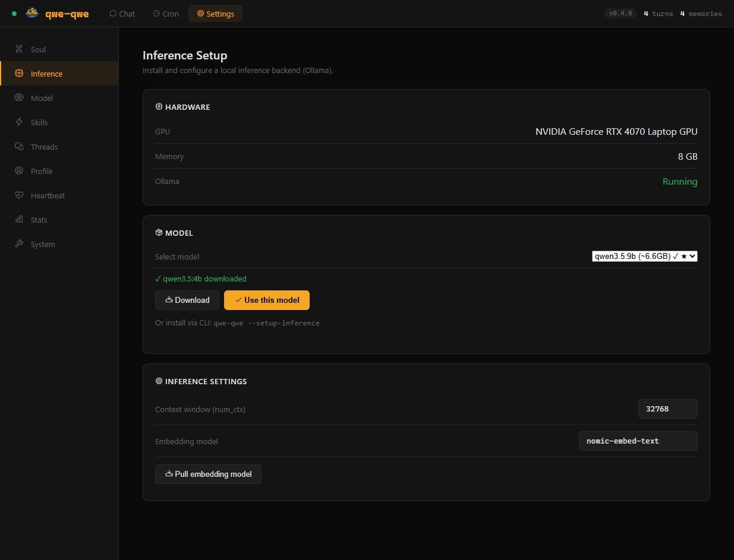The height and width of the screenshot is (560, 734).
Task: Click the qwe-qwe logo emoji in header
Action: tap(31, 13)
